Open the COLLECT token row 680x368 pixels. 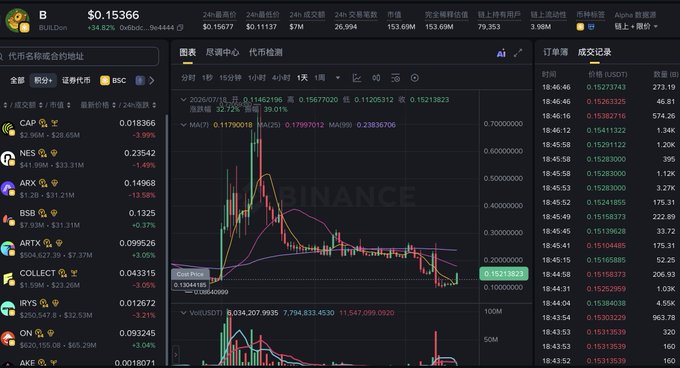[82, 279]
